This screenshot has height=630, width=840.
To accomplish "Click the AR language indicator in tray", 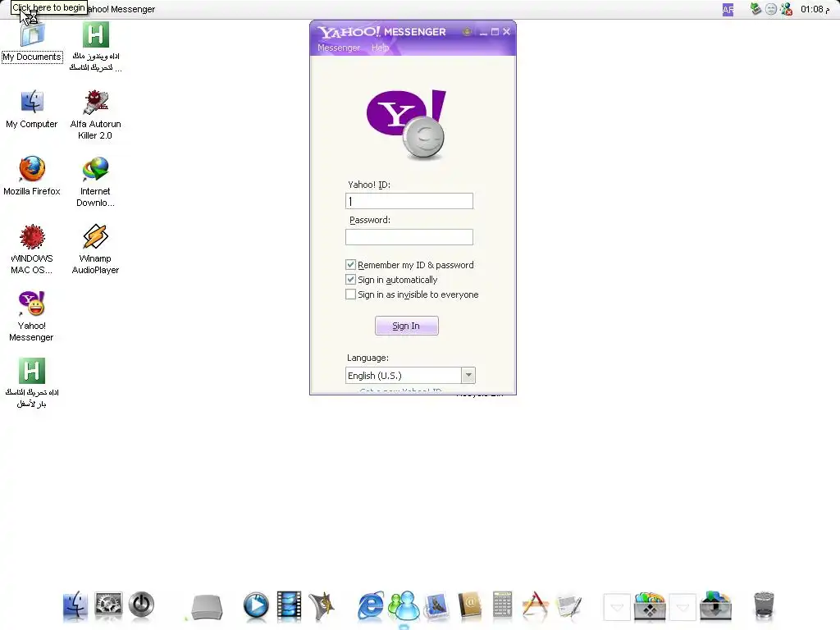I will coord(728,10).
